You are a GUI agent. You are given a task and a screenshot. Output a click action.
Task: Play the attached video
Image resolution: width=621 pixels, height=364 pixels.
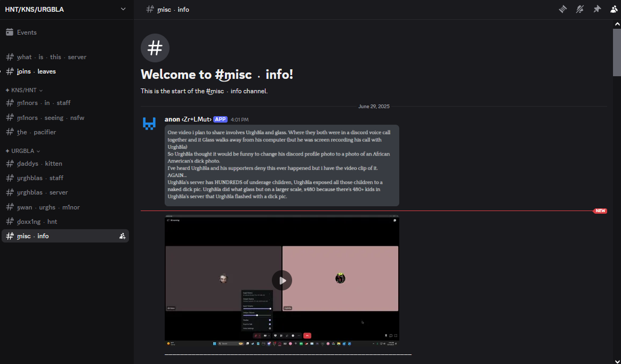click(x=282, y=280)
